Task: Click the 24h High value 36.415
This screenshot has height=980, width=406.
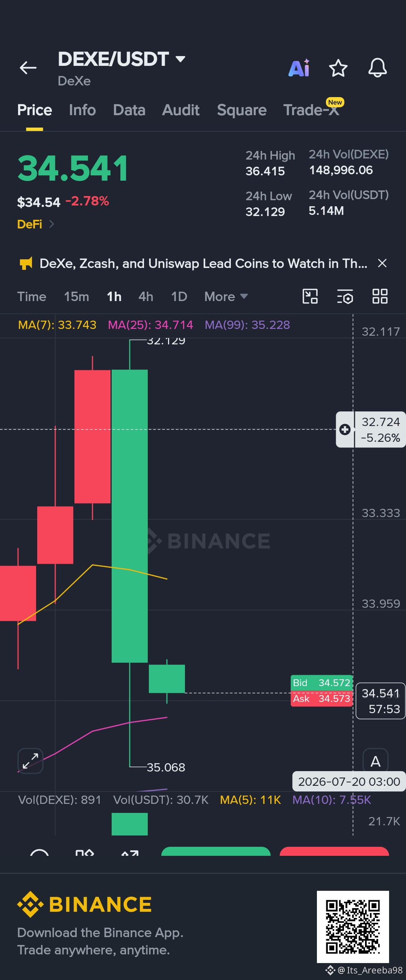Action: point(265,172)
